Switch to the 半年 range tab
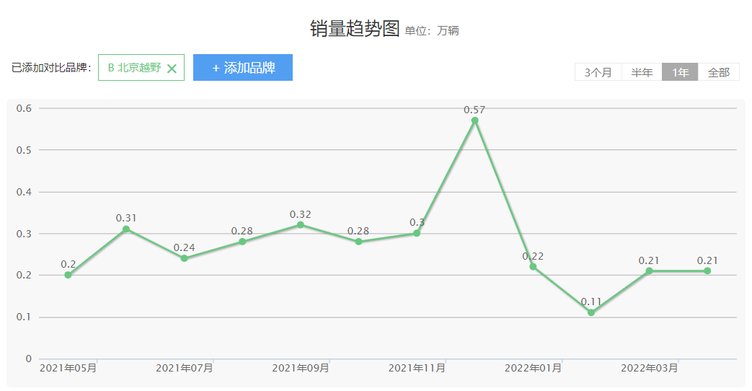752x391 pixels. click(642, 72)
